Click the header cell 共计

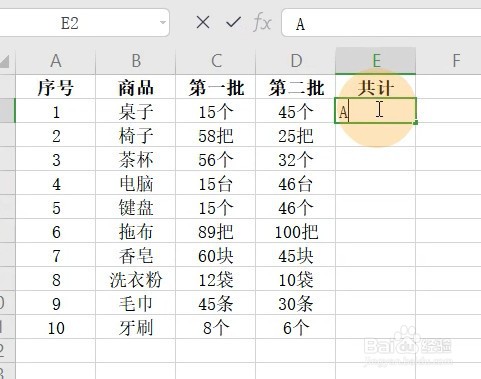[x=376, y=87]
